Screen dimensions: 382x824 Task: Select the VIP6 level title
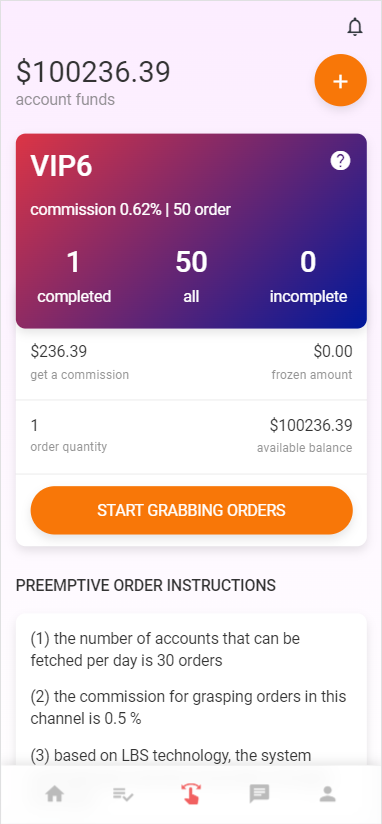pyautogui.click(x=61, y=166)
